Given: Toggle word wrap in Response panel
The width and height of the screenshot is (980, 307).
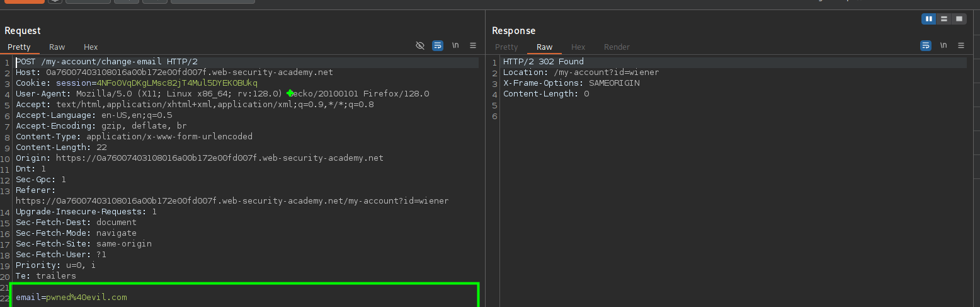Looking at the screenshot, I should pos(926,45).
